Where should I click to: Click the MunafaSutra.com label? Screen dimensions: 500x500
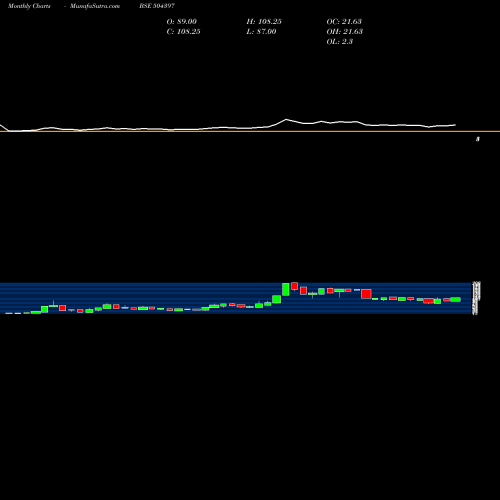pos(95,6)
